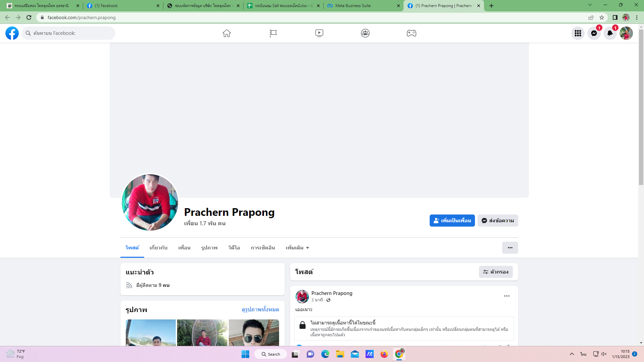Open Windows Start button in taskbar
The height and width of the screenshot is (362, 644).
245,354
